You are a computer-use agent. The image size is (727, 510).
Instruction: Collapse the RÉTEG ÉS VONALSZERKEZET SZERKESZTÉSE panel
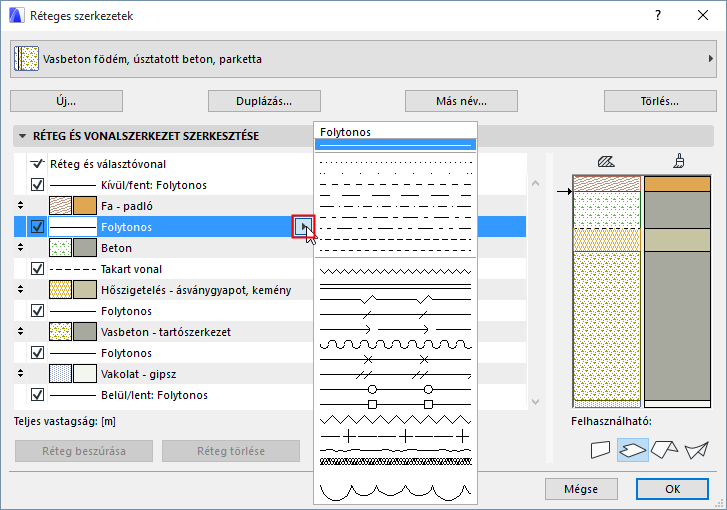[22, 136]
